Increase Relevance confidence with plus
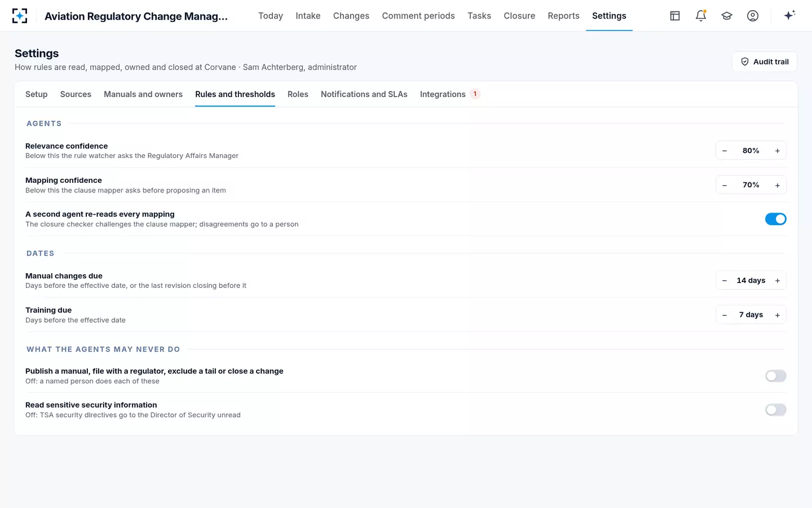 point(778,151)
